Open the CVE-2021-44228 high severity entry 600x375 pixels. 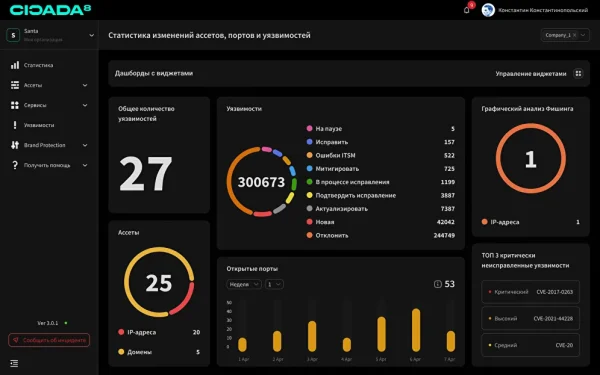(x=530, y=318)
